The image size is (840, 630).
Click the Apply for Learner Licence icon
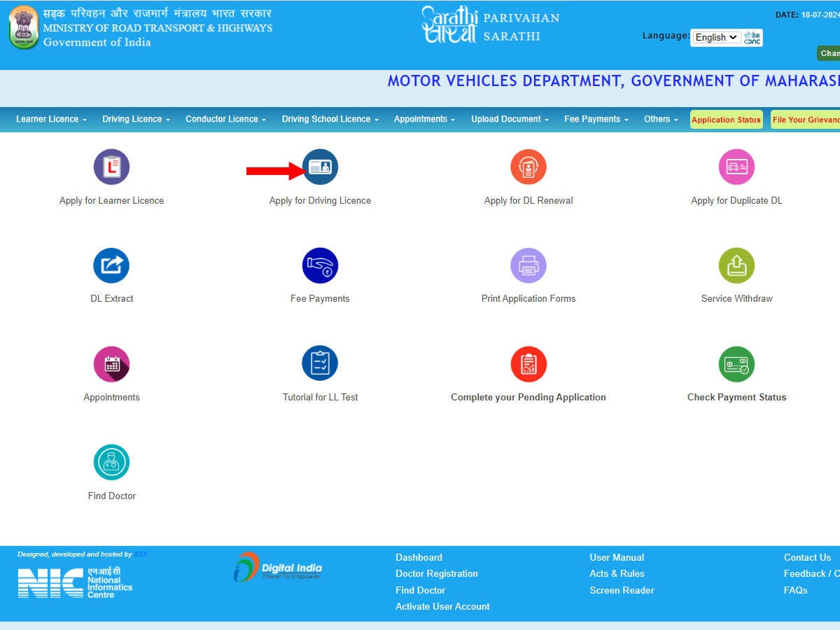click(111, 167)
